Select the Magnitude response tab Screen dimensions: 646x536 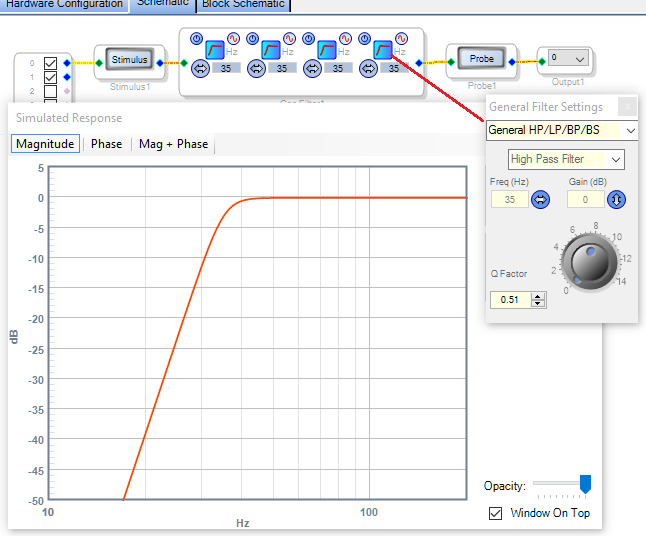(45, 144)
